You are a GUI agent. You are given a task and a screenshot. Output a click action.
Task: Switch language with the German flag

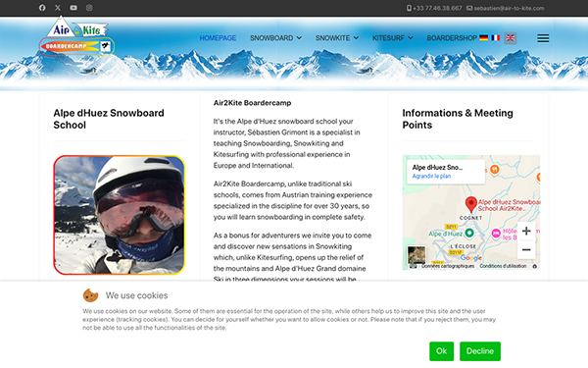point(484,37)
